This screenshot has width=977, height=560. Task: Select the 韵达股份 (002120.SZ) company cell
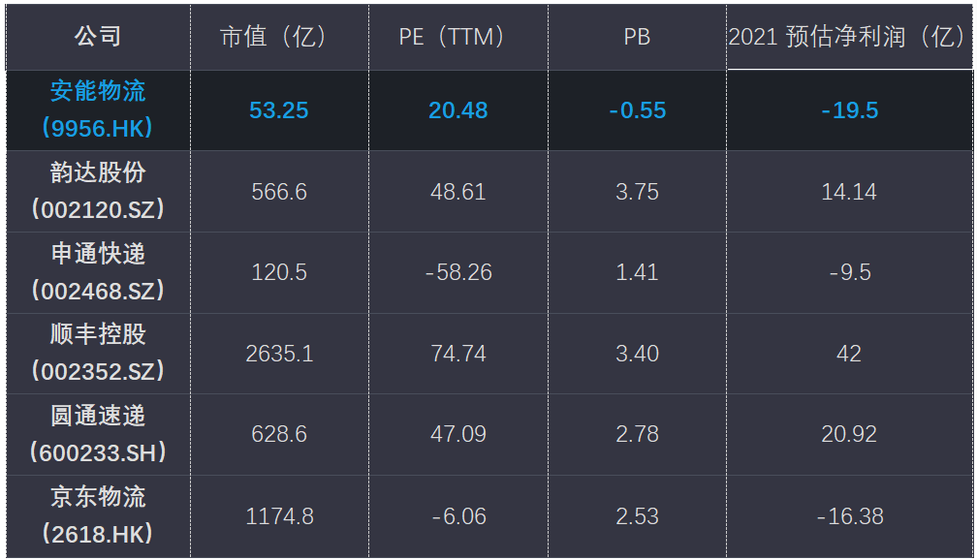tap(98, 191)
